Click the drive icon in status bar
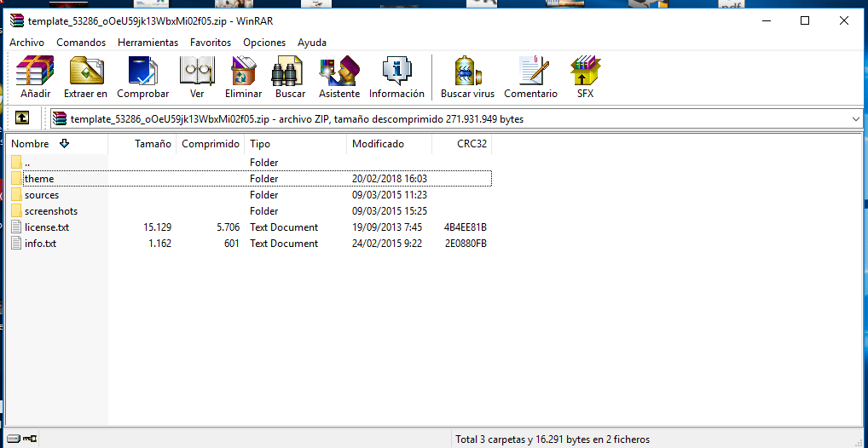The width and height of the screenshot is (868, 448). click(14, 439)
